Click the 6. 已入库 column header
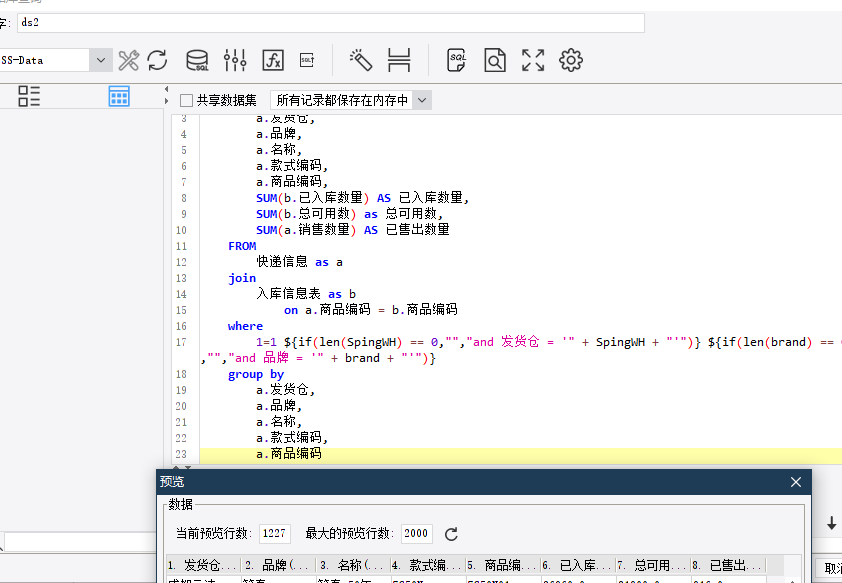This screenshot has height=583, width=842. click(x=578, y=565)
